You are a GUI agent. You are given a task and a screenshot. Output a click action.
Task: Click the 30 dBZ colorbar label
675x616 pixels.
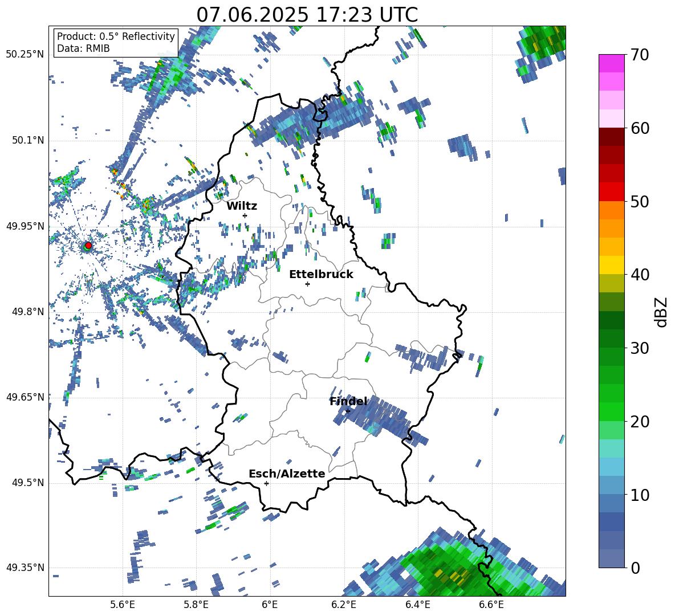(x=640, y=348)
